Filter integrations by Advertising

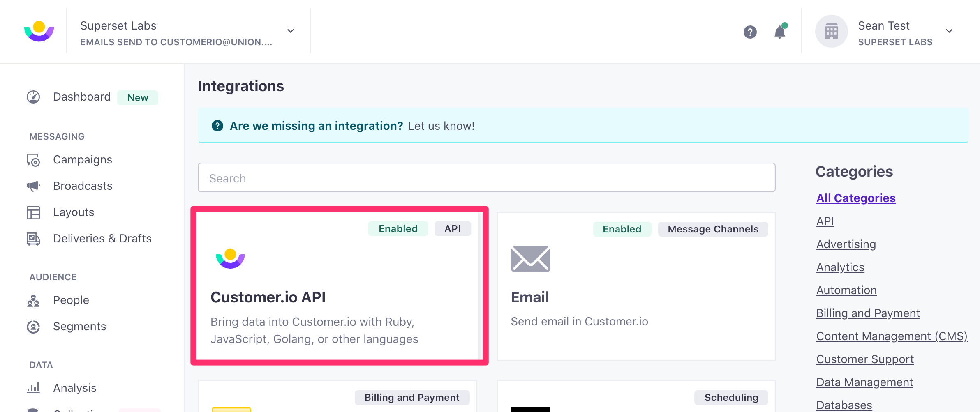click(846, 244)
